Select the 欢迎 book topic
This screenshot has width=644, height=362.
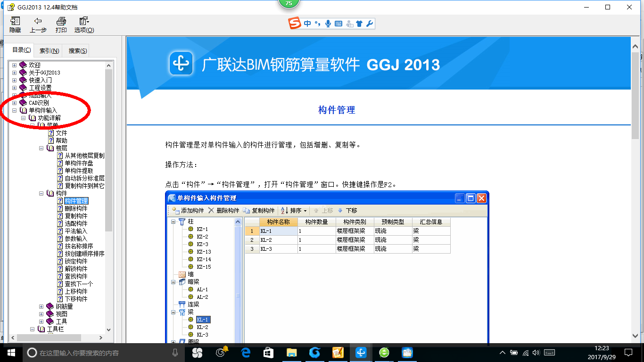[x=34, y=65]
